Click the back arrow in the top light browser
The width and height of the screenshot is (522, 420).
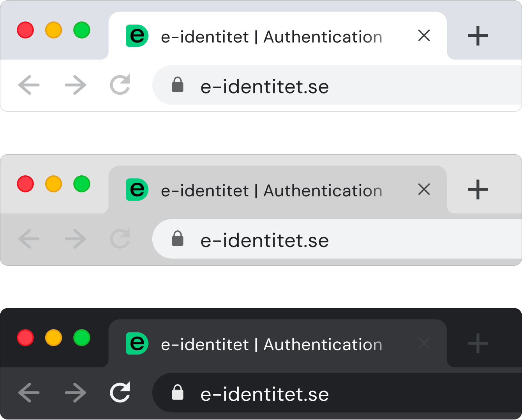[x=29, y=85]
